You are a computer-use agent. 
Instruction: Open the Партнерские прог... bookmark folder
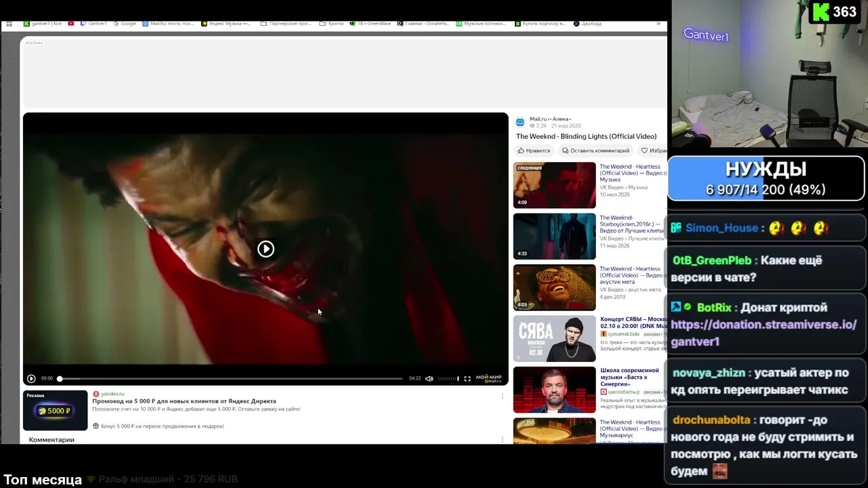287,24
